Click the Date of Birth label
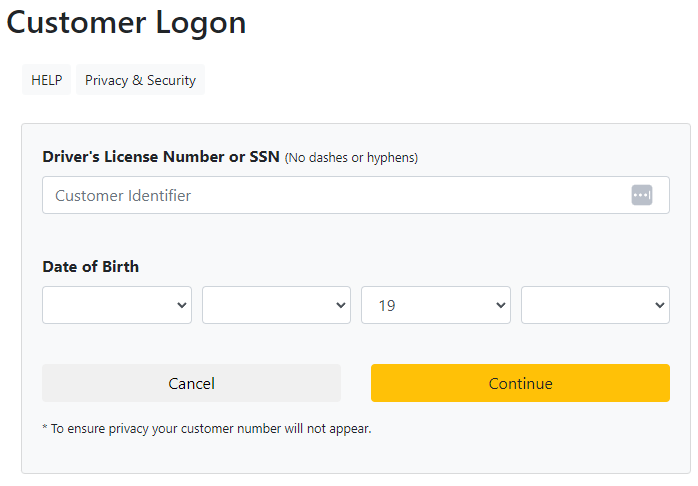 [x=91, y=267]
